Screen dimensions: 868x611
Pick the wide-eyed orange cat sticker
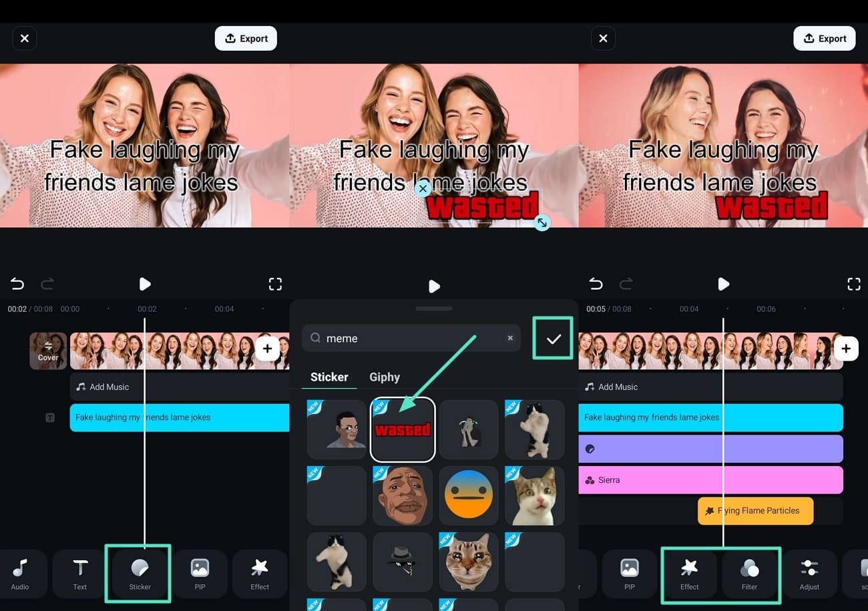pos(469,562)
